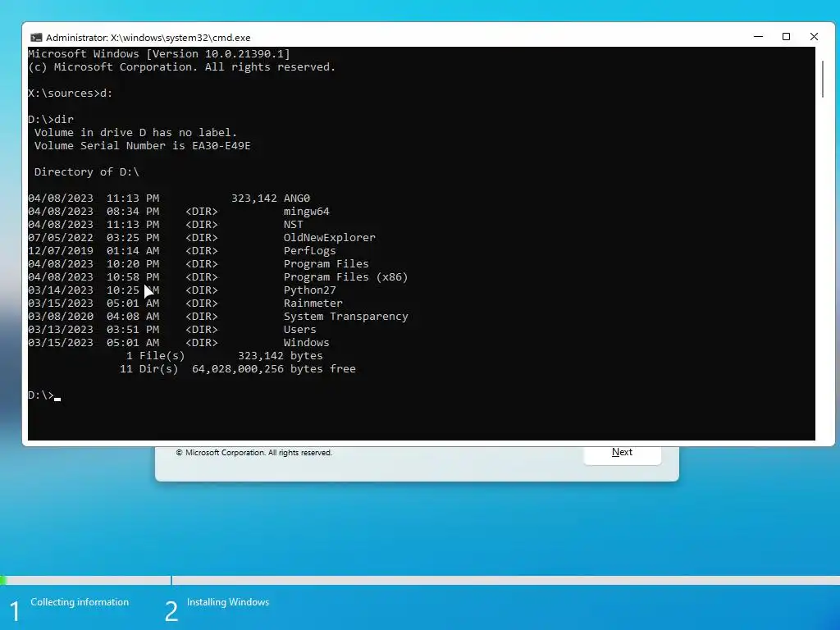Click the '(c) Microsoft Corporation. All rights reserved.' console line

pos(181,67)
